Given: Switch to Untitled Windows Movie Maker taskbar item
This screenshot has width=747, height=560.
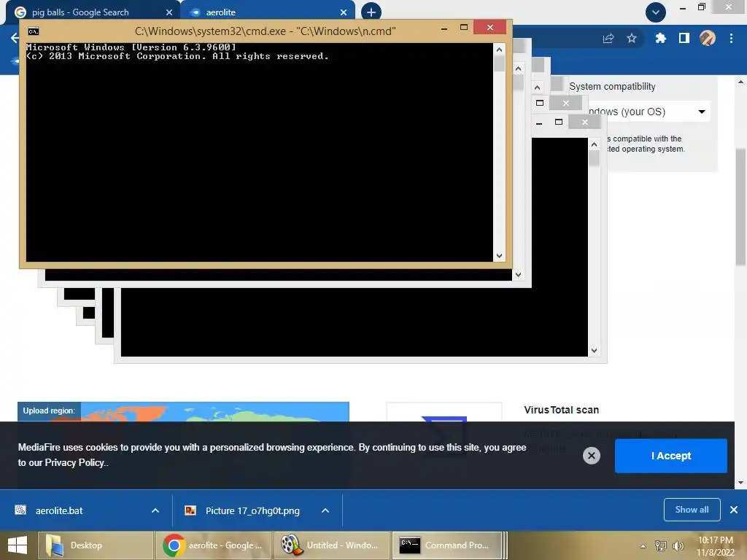Looking at the screenshot, I should (331, 545).
